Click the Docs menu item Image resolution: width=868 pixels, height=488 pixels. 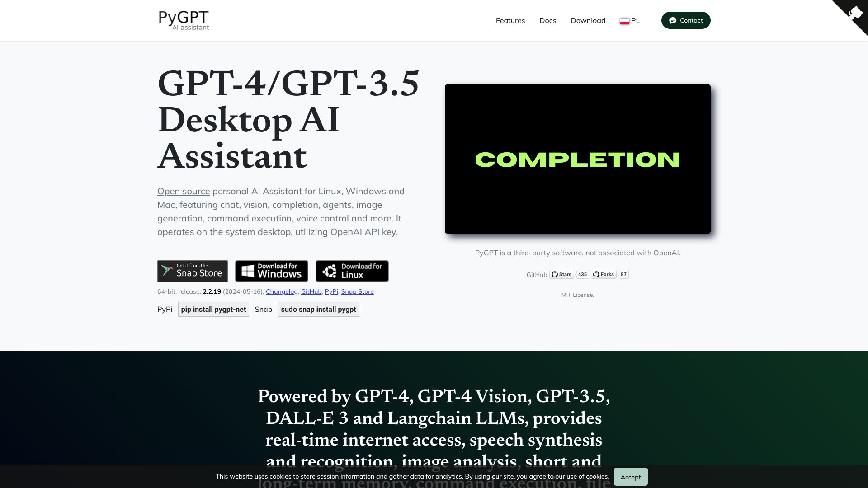pos(548,20)
